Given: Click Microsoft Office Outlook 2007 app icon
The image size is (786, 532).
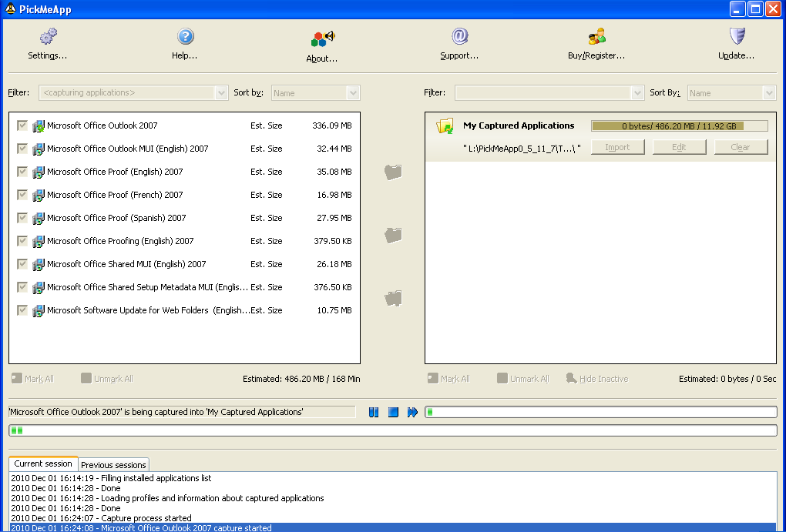Looking at the screenshot, I should 39,126.
